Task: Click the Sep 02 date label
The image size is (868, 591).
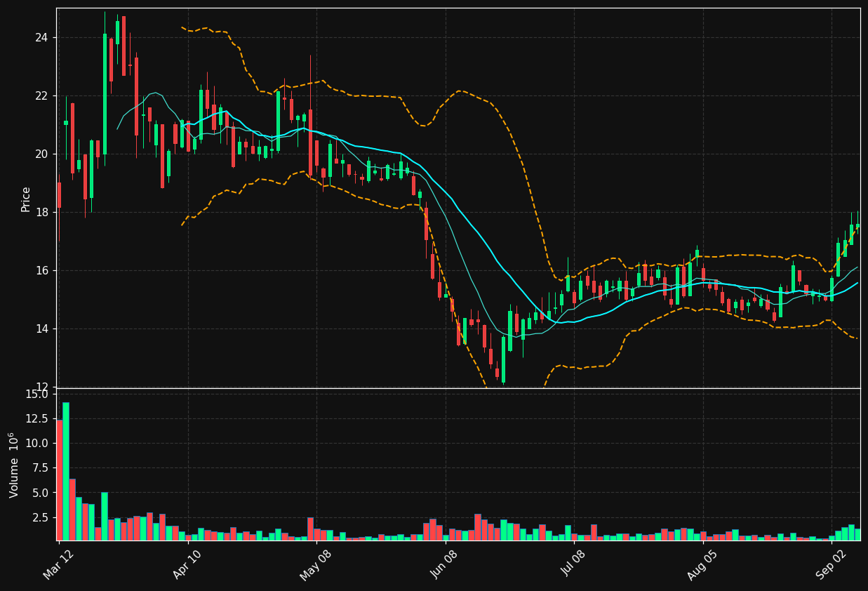Action: (x=832, y=565)
